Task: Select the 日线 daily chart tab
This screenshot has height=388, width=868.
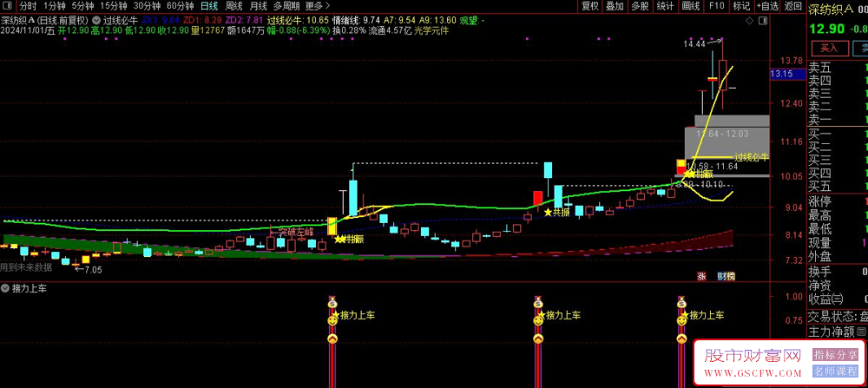Action: coord(208,6)
